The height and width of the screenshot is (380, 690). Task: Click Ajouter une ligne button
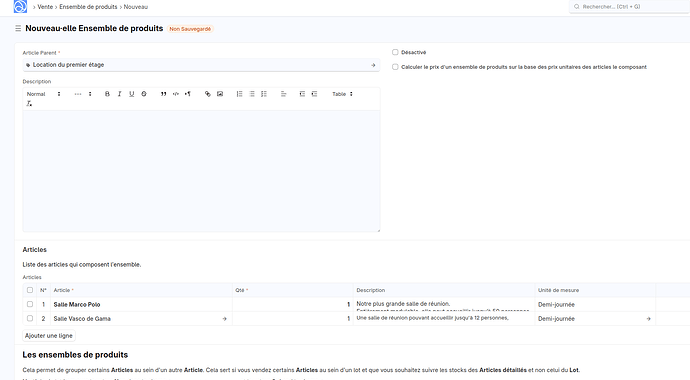point(48,336)
